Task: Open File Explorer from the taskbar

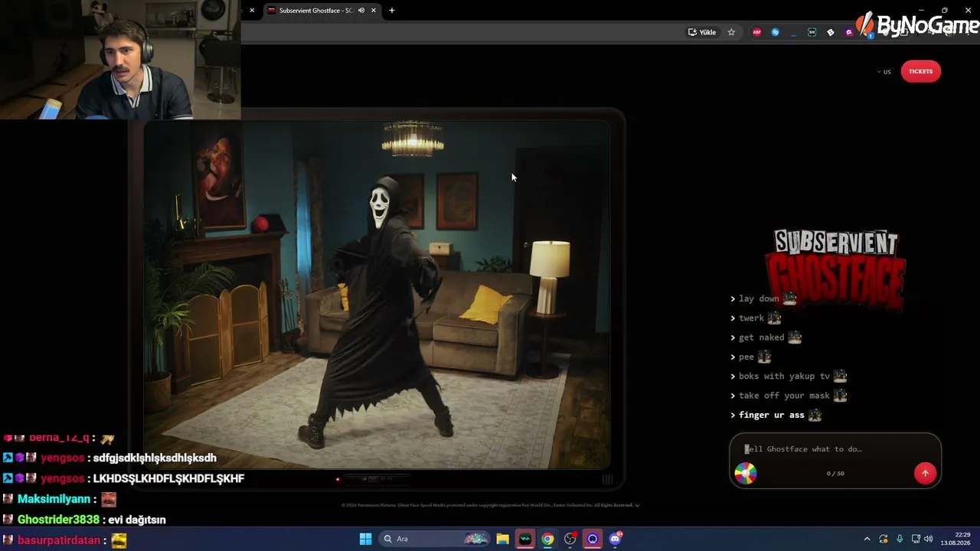Action: click(x=502, y=539)
